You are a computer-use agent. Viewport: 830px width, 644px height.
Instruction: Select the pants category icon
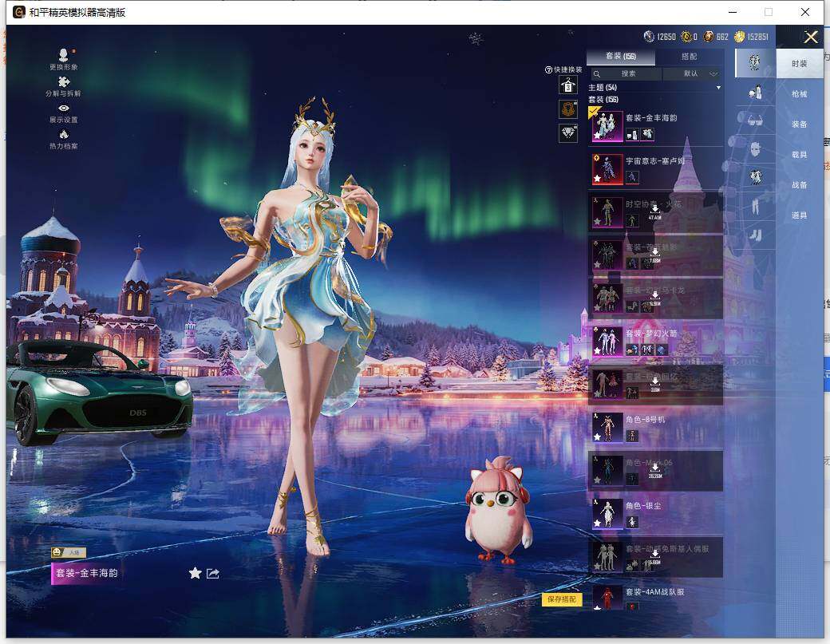[755, 205]
